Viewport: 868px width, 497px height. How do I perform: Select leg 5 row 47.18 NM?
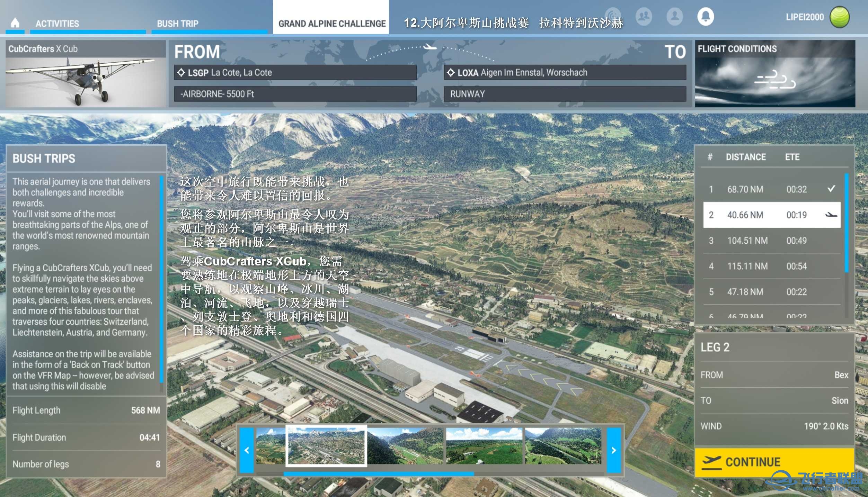click(x=772, y=292)
